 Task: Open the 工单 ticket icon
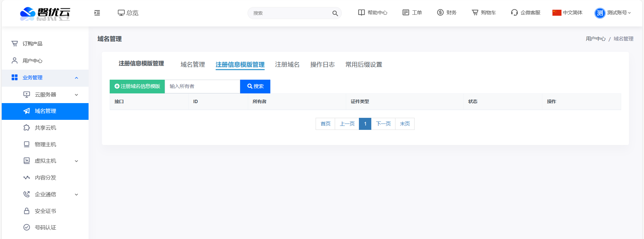tap(406, 12)
